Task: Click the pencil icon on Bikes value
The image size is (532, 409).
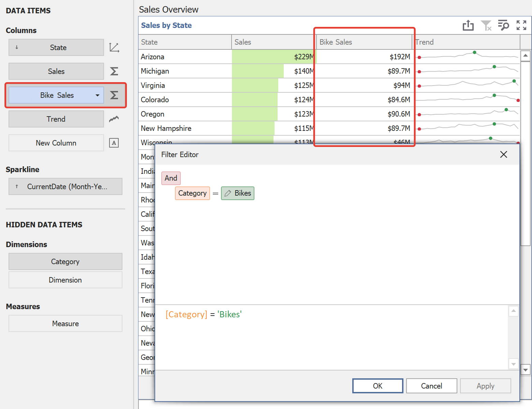Action: [x=228, y=193]
